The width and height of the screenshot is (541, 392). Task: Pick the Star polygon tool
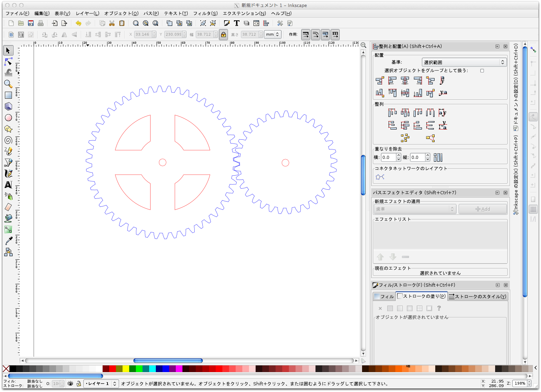point(8,129)
